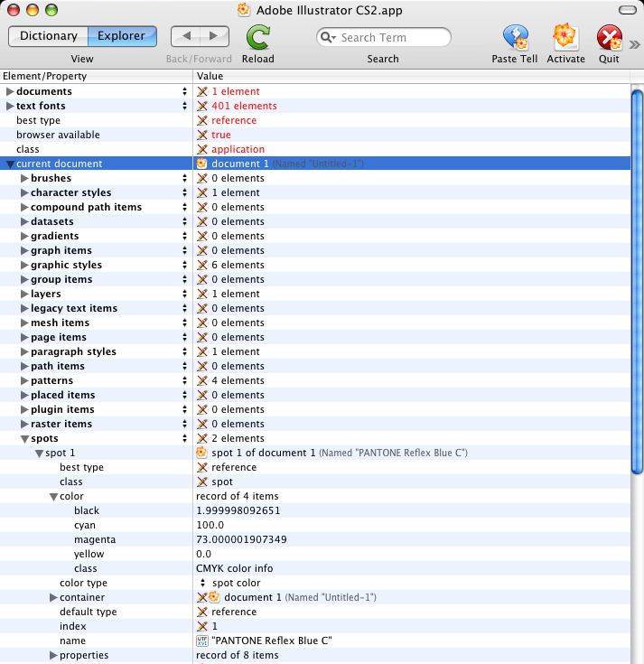Expand the graphic styles element
This screenshot has width=644, height=664.
tap(24, 265)
